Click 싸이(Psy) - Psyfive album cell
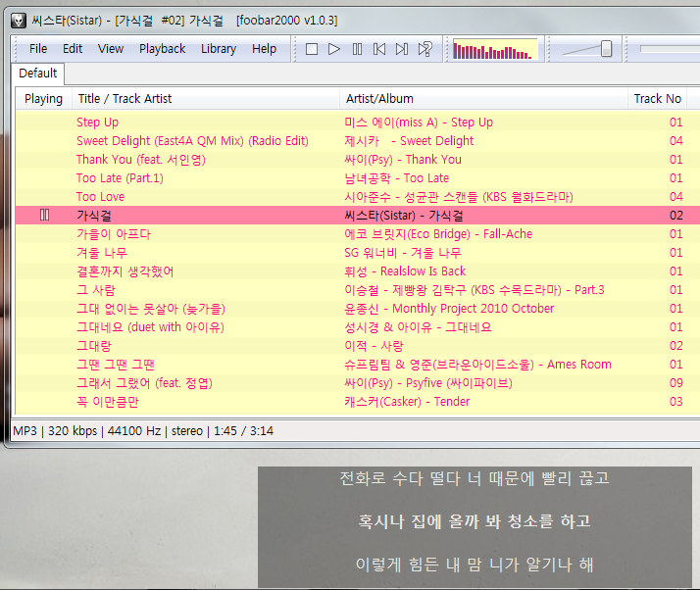The height and width of the screenshot is (590, 700). pyautogui.click(x=428, y=383)
